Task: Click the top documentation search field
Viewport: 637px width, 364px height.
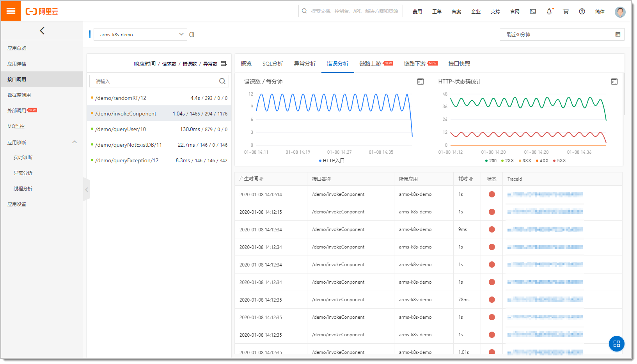Action: point(351,11)
